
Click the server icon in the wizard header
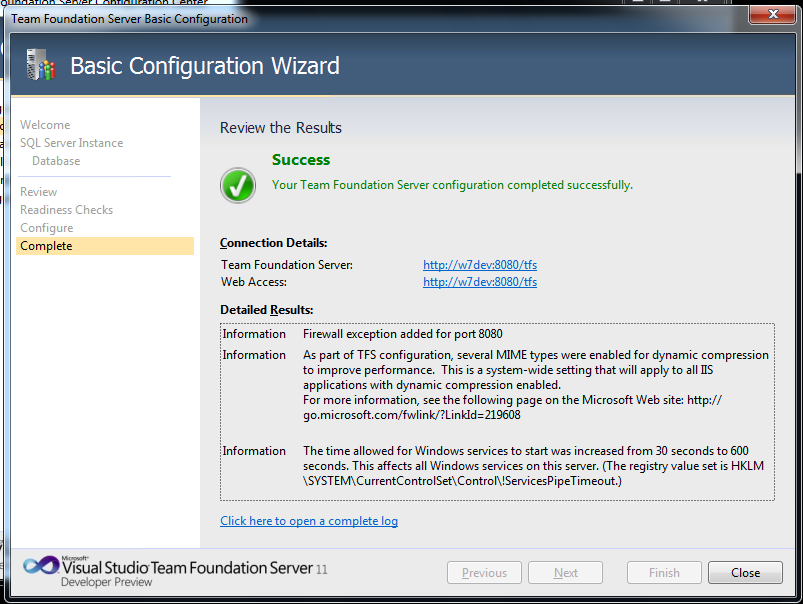point(38,66)
